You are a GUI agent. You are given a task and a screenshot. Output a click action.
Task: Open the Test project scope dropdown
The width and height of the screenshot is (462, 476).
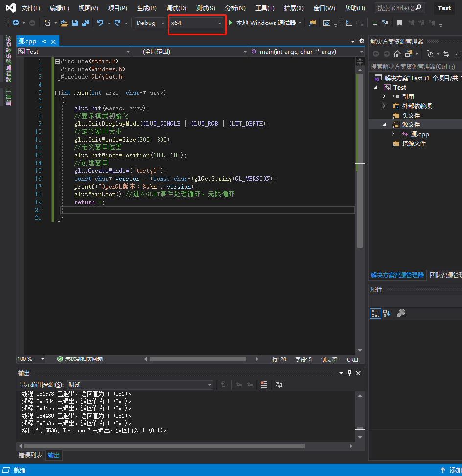click(74, 52)
